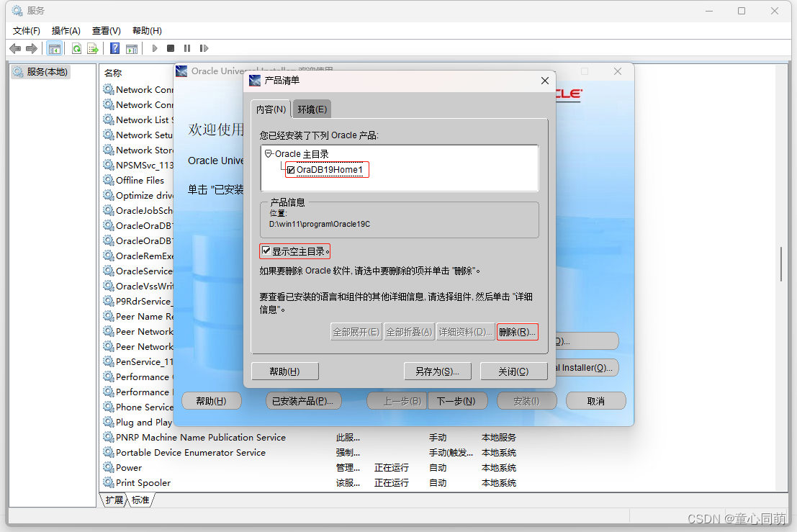This screenshot has height=532, width=797.
Task: Toggle the 显示空主目录 checkbox
Action: point(266,251)
